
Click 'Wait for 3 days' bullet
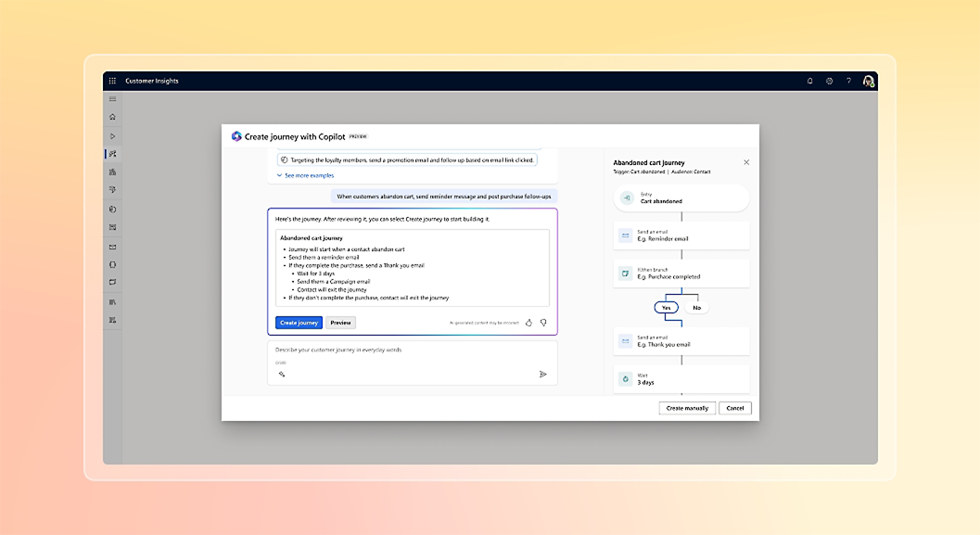click(x=315, y=274)
